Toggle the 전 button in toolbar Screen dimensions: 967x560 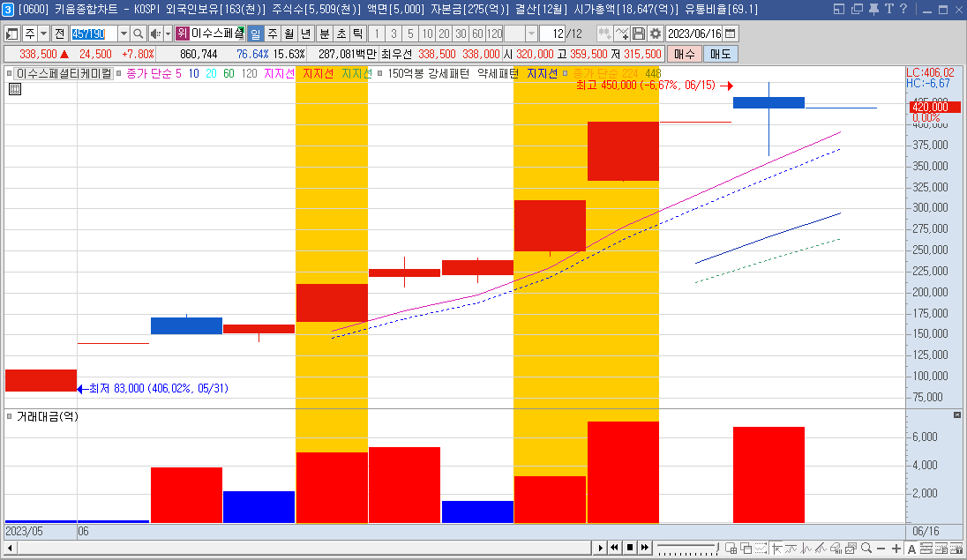(x=60, y=34)
